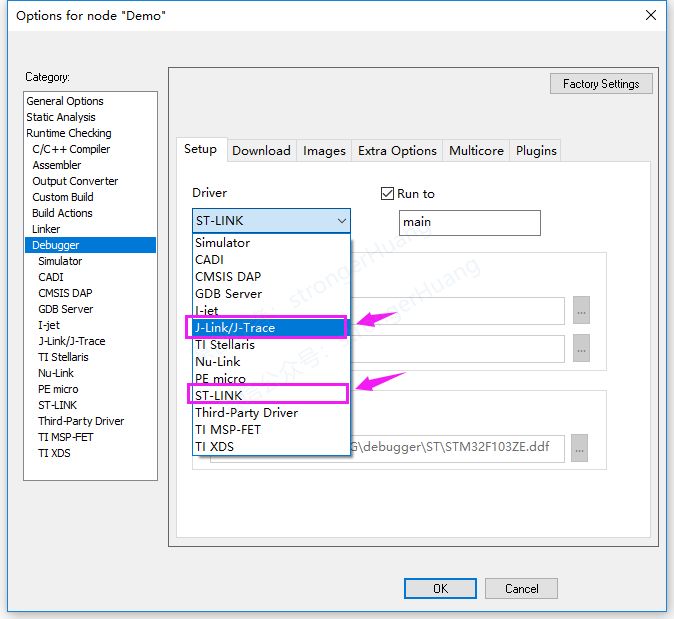Confirm with the OK button
This screenshot has height=619, width=674.
(440, 588)
